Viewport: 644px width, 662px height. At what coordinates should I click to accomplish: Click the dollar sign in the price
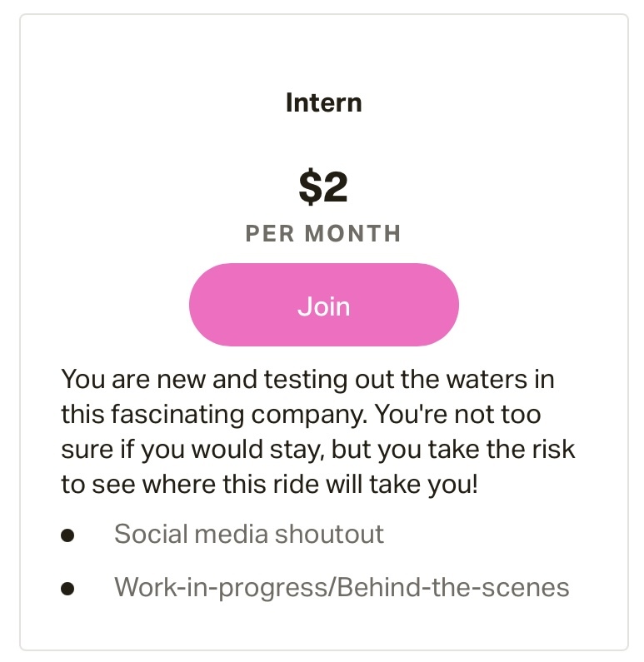[x=310, y=187]
